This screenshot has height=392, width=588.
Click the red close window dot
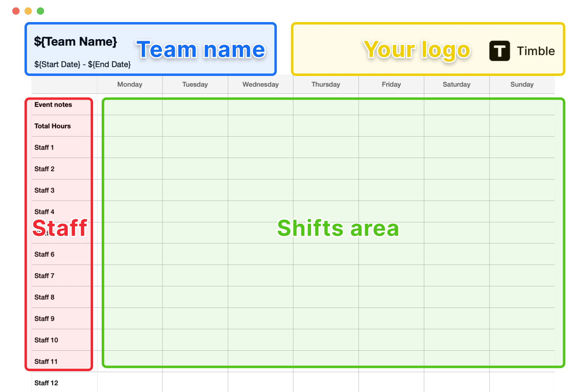(16, 11)
